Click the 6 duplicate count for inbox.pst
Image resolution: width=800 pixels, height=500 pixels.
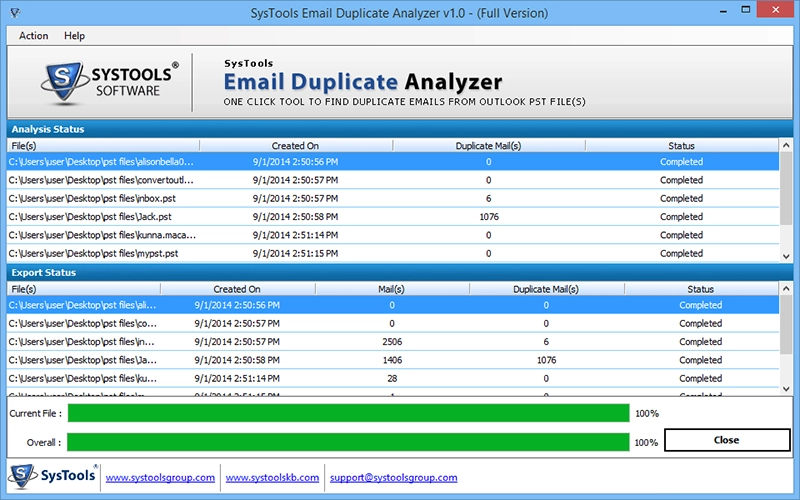[488, 198]
